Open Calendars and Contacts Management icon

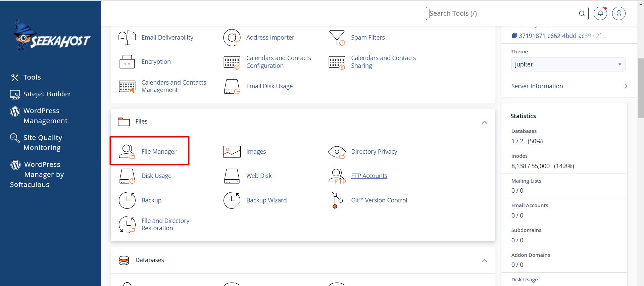coord(127,86)
